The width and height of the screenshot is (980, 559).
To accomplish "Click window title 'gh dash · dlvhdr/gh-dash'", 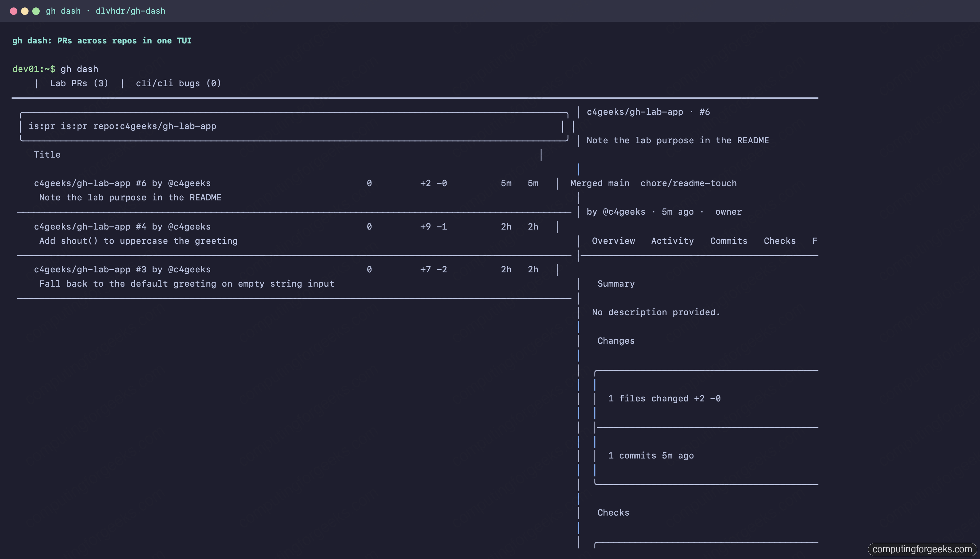I will (105, 11).
